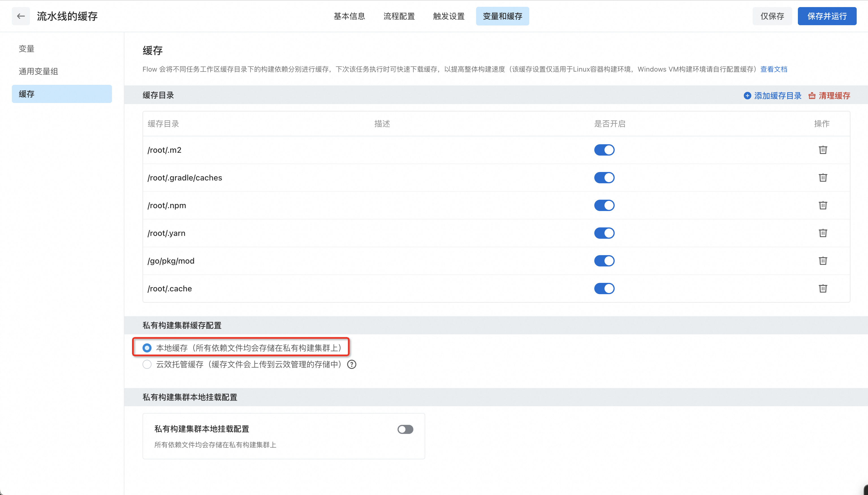Click the 仅保存 button
This screenshot has width=868, height=495.
pyautogui.click(x=772, y=16)
